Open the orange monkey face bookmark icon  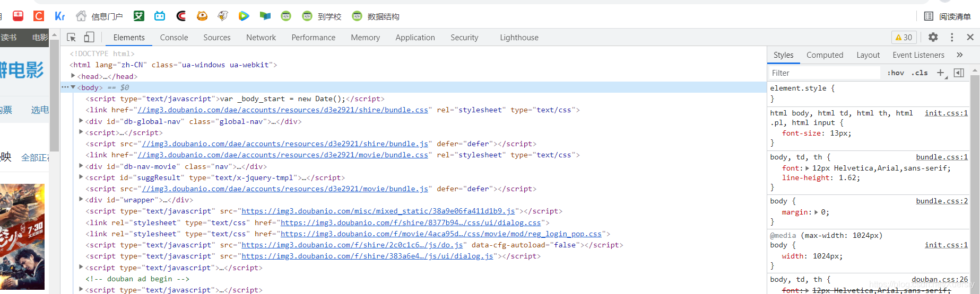click(202, 16)
